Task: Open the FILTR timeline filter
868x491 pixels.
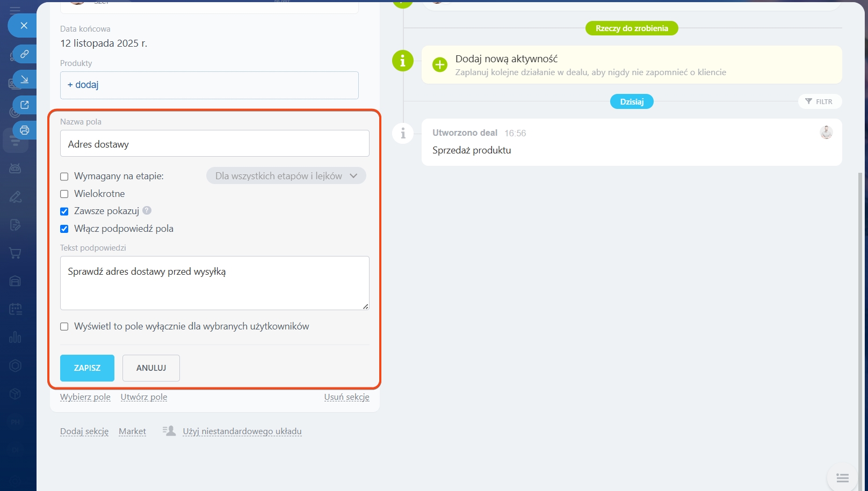Action: (820, 101)
